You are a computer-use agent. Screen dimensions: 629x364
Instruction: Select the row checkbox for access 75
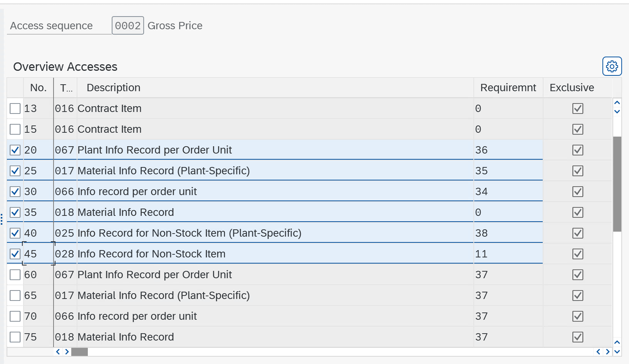click(x=15, y=337)
